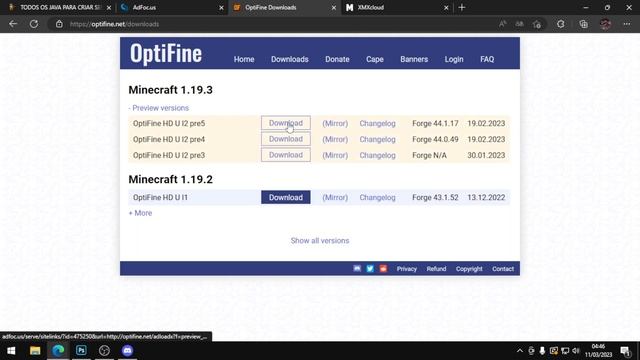Open Mirror link for I2 pre3

(335, 155)
